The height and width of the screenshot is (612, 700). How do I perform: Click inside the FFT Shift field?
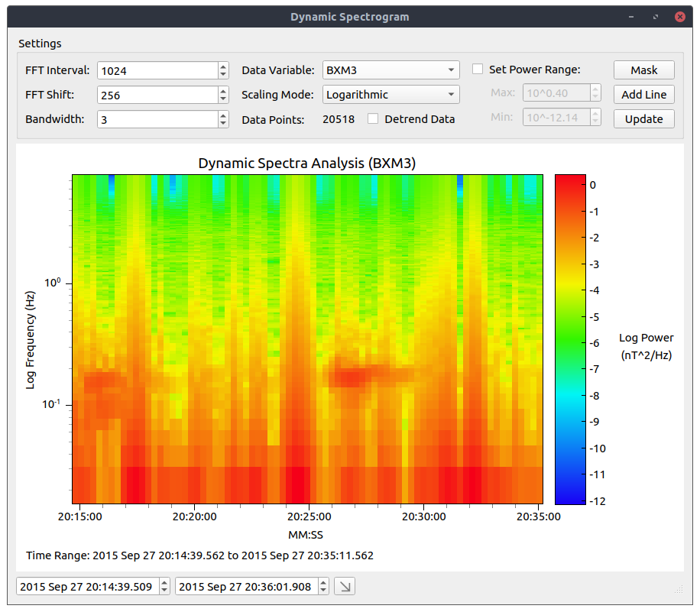point(157,95)
